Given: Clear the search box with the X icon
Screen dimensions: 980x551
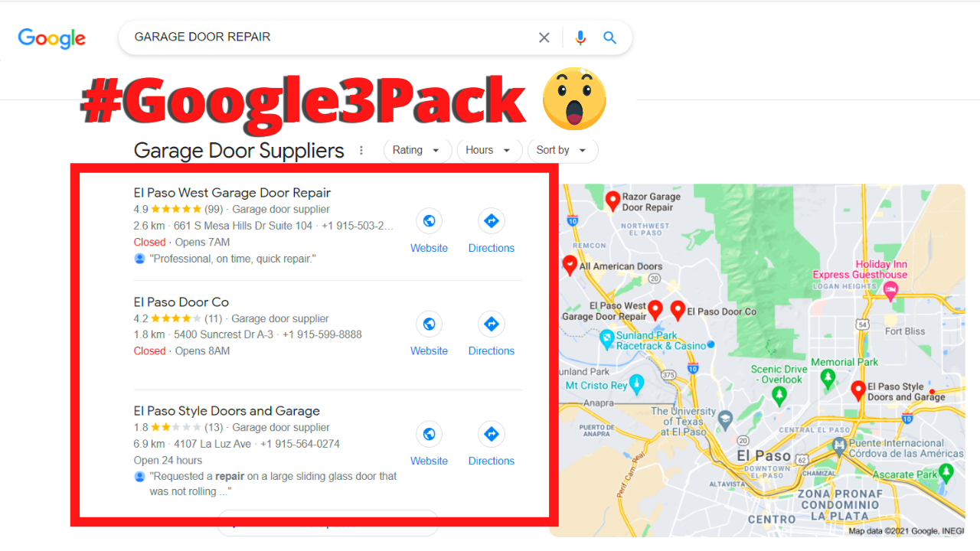Looking at the screenshot, I should point(544,37).
